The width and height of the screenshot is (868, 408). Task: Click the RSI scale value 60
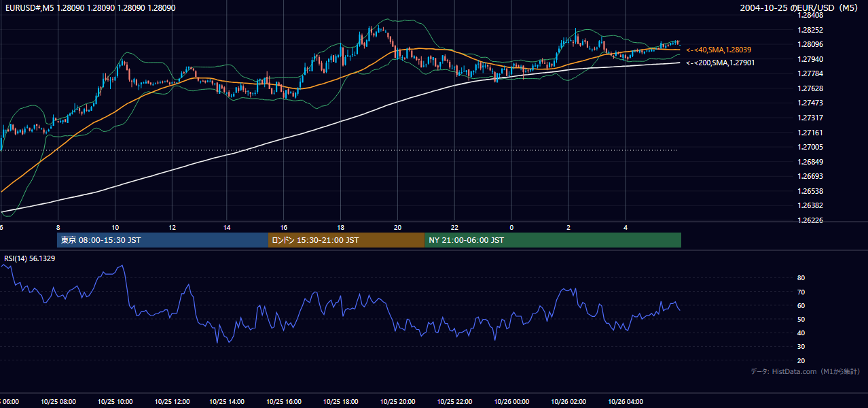pyautogui.click(x=801, y=305)
